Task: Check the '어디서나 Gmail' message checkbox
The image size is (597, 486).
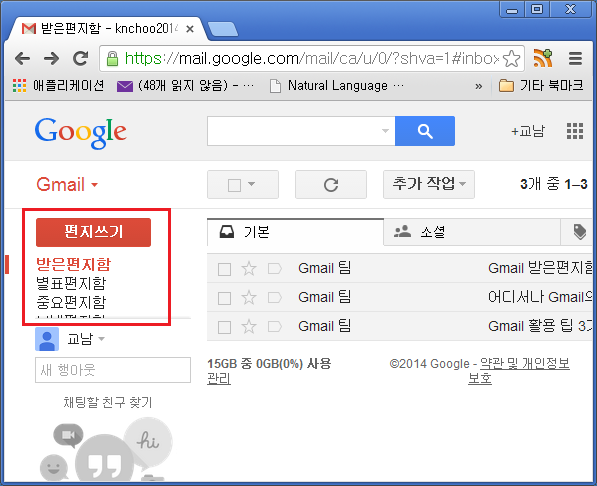Action: (224, 298)
